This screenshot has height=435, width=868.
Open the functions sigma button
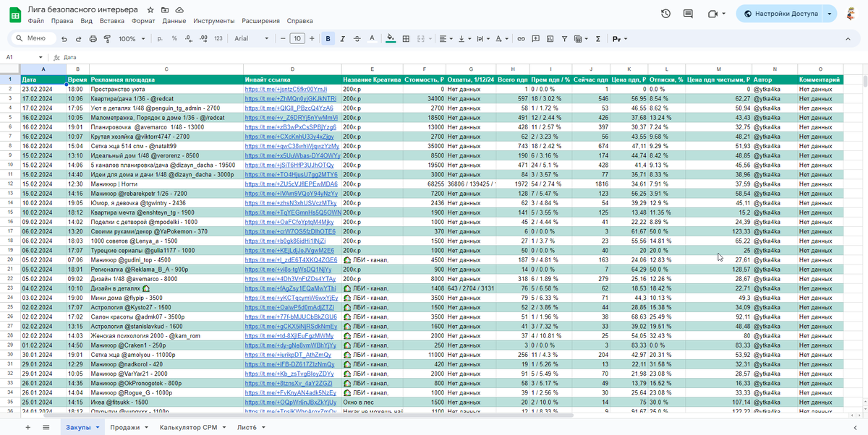(x=597, y=39)
